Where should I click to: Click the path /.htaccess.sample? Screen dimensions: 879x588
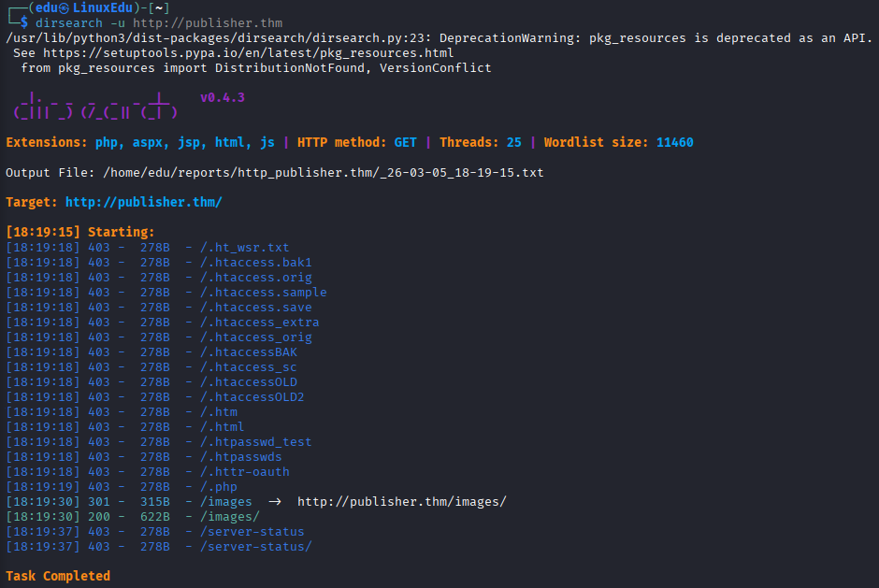point(264,293)
